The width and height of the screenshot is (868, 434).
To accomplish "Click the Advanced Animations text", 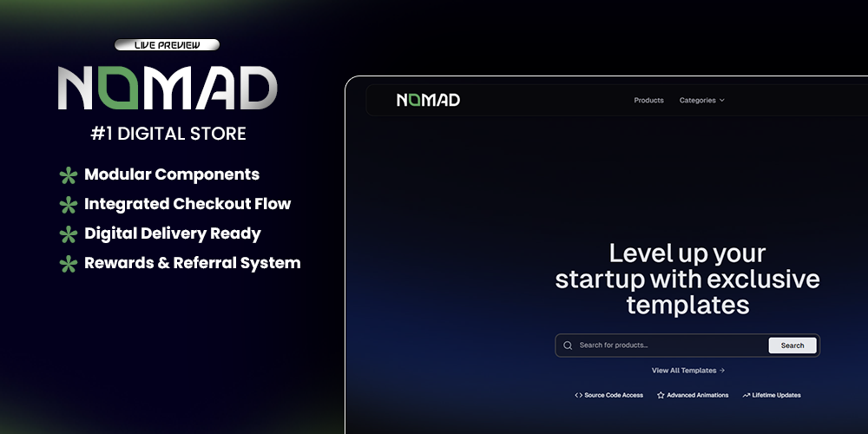I will click(x=698, y=395).
